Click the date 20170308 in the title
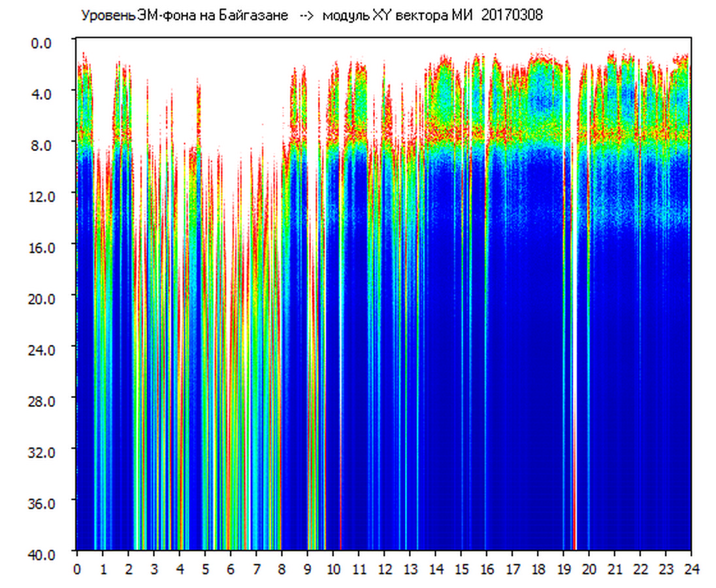The height and width of the screenshot is (588, 716). click(512, 16)
